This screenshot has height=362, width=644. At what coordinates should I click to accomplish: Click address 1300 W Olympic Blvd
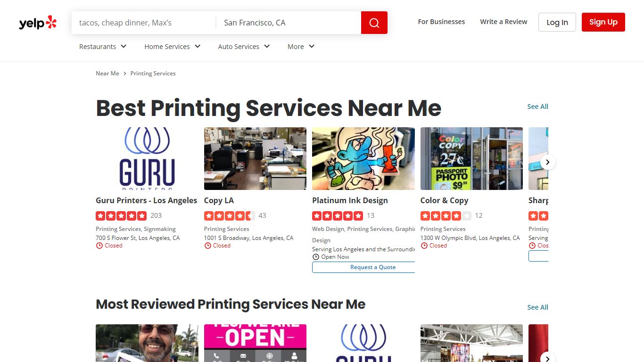point(470,238)
